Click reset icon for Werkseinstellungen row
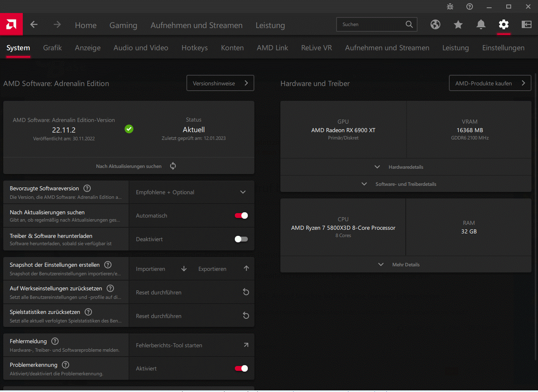The width and height of the screenshot is (538, 392). click(246, 292)
